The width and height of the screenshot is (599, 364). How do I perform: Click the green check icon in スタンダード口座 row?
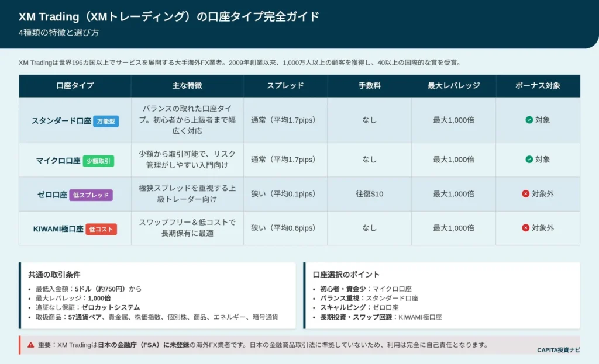(529, 120)
